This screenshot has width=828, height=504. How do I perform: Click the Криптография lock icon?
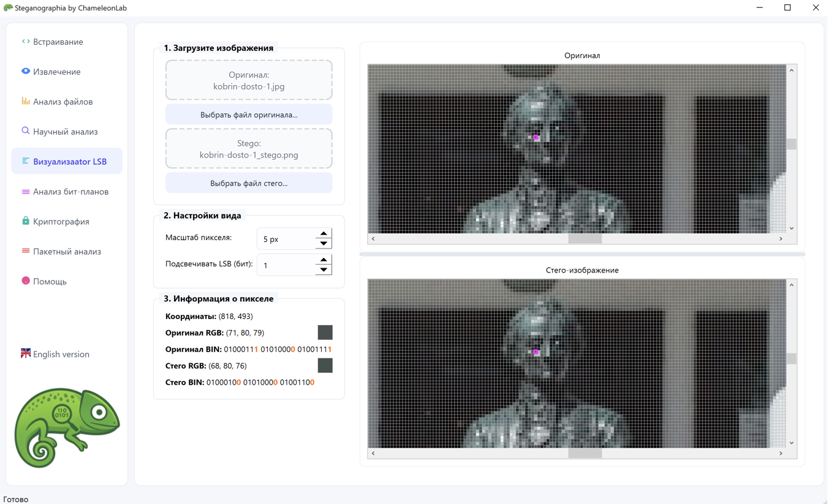[x=26, y=220]
